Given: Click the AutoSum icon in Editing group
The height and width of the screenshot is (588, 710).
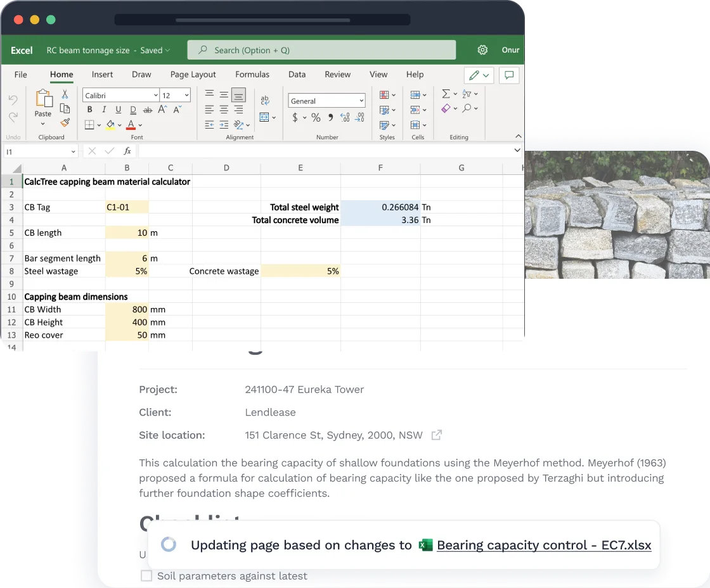Looking at the screenshot, I should (446, 94).
